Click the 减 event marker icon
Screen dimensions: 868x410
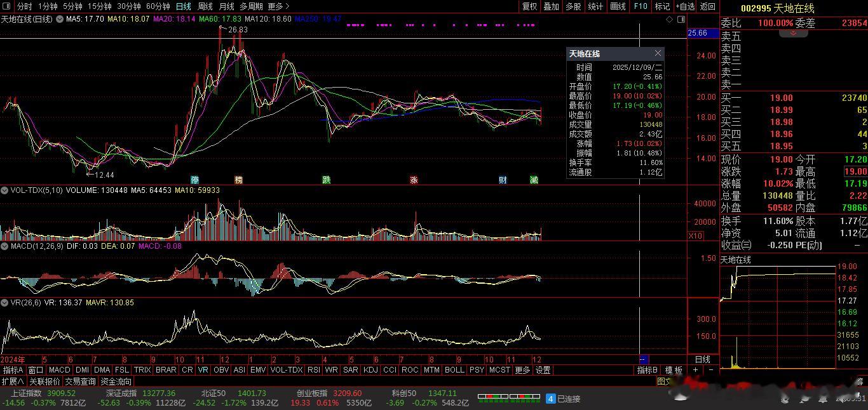click(x=534, y=180)
